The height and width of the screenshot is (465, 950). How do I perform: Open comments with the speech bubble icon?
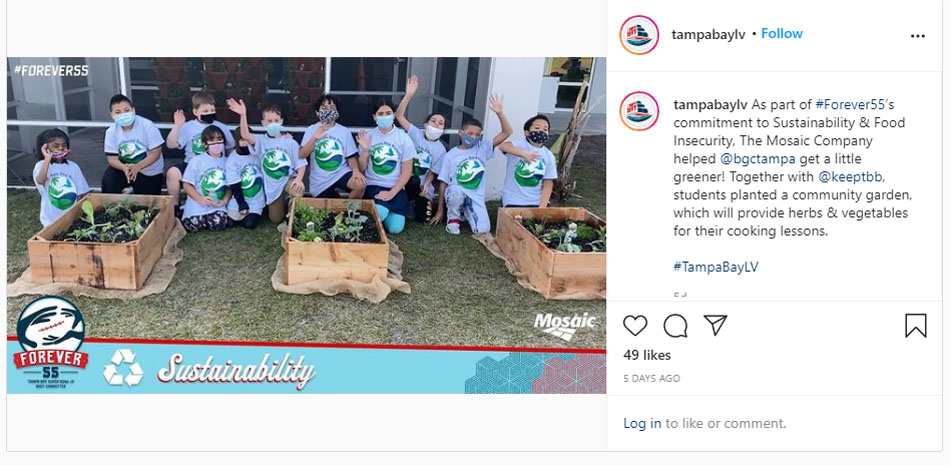click(675, 326)
